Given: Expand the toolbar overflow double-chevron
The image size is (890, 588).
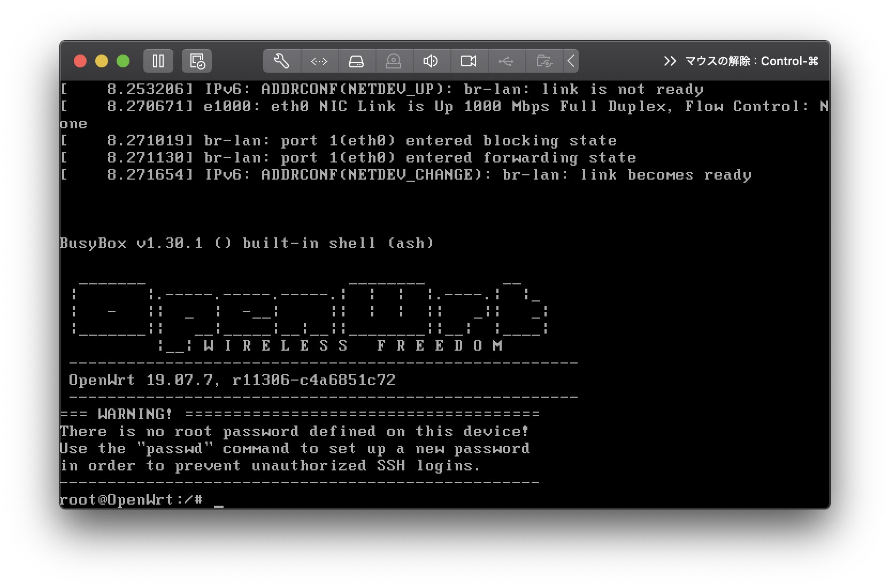Looking at the screenshot, I should click(x=670, y=61).
